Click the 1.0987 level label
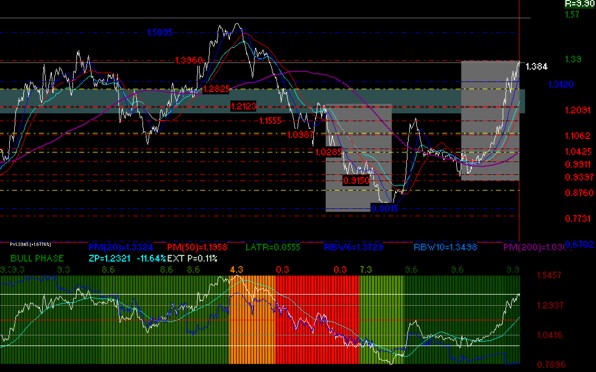The height and width of the screenshot is (372, 596). 300,135
